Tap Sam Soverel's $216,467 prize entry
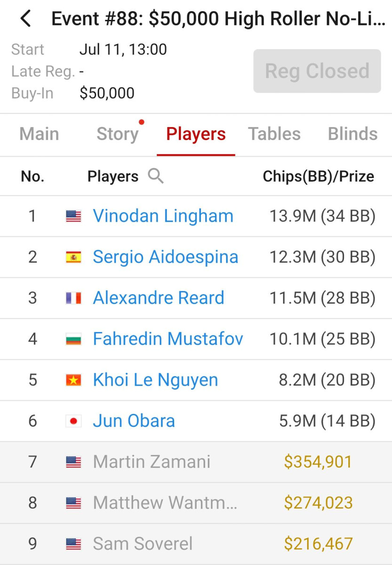The height and width of the screenshot is (565, 392). 318,544
